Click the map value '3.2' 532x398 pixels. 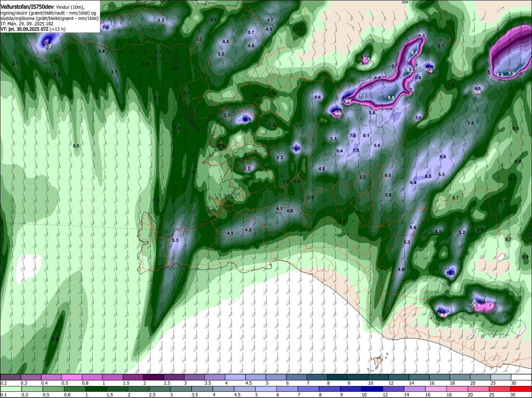[362, 177]
